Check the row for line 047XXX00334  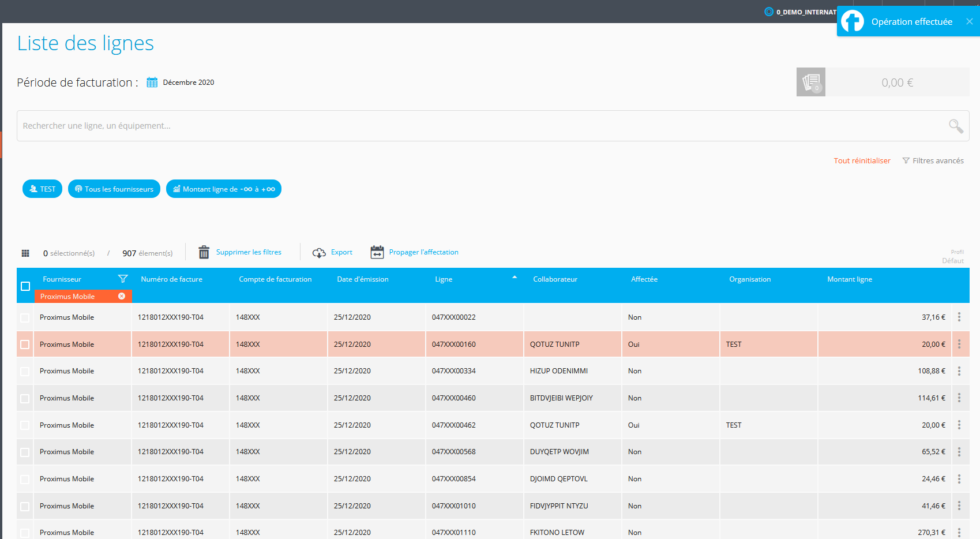[25, 372]
